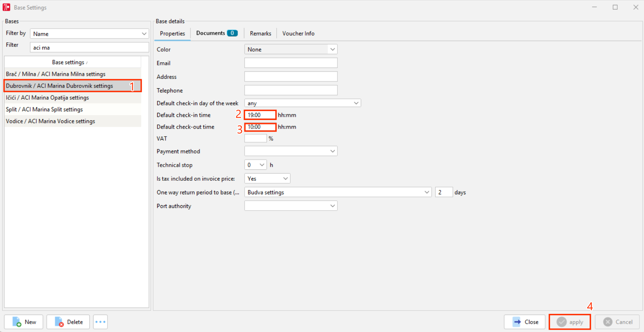Click Default check-in time field 19:00
Screen dimensions: 644x332
[x=260, y=115]
